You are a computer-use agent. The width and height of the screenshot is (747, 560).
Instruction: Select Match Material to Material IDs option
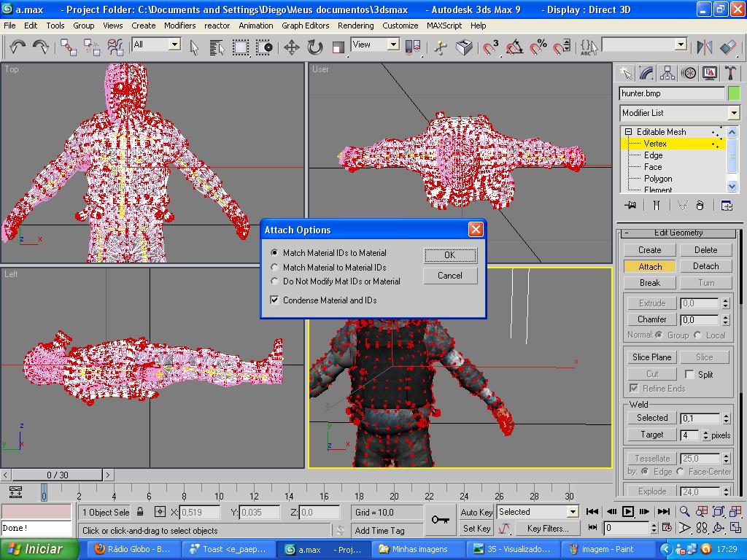point(275,268)
